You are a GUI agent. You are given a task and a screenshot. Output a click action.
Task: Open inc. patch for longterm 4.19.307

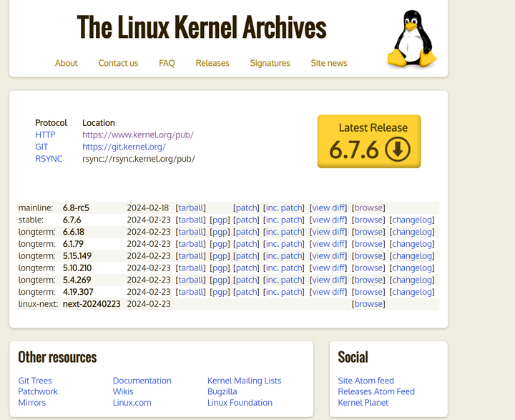pos(284,292)
